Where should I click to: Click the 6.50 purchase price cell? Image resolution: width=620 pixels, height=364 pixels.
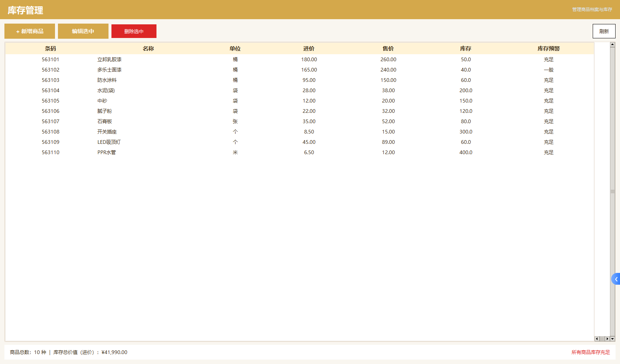pos(309,152)
